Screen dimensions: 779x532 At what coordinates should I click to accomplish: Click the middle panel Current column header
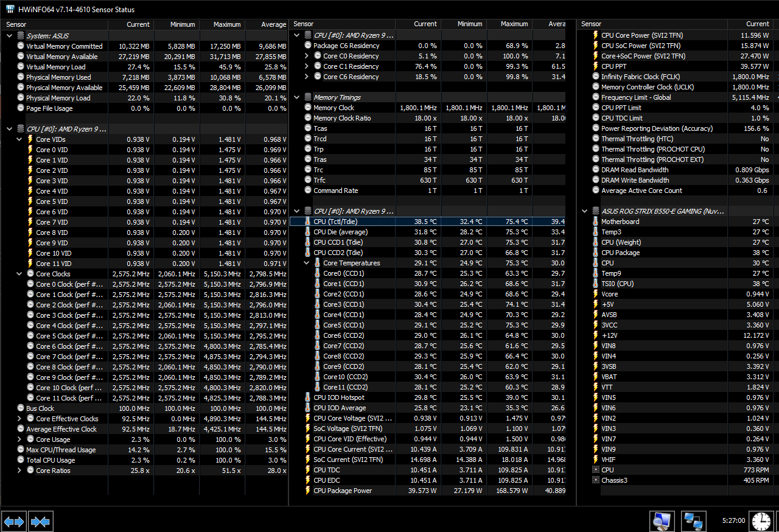419,24
